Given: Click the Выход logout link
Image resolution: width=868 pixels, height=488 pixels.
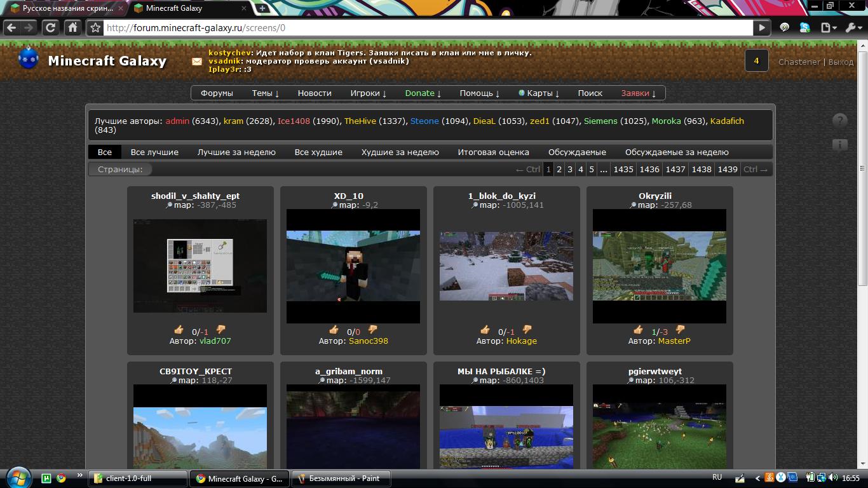Looking at the screenshot, I should pyautogui.click(x=841, y=62).
